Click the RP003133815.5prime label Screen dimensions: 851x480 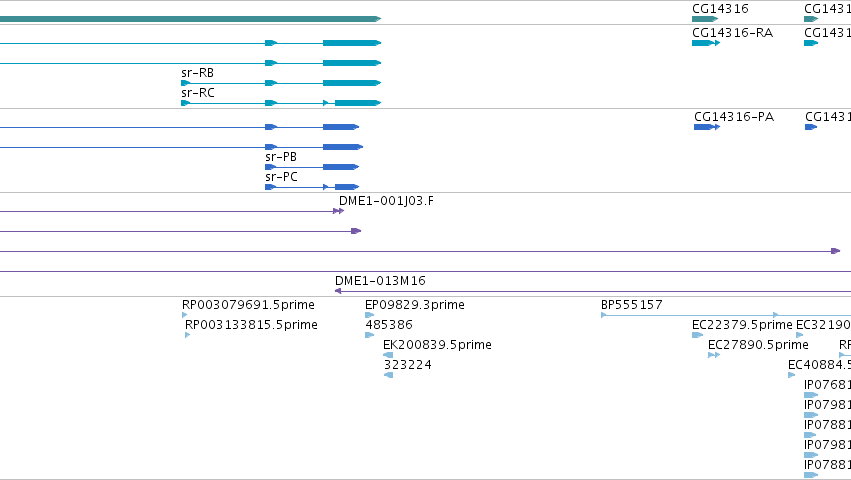click(251, 325)
